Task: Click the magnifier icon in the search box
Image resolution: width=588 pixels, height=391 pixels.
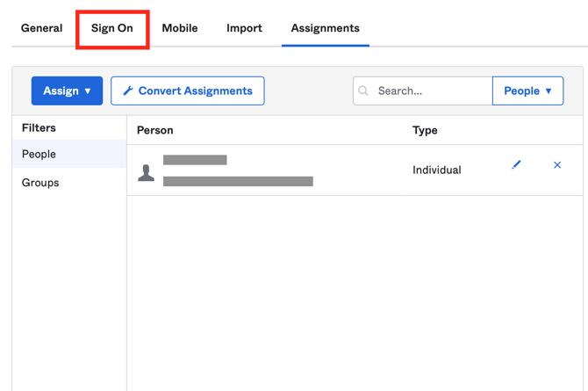Action: click(x=364, y=91)
